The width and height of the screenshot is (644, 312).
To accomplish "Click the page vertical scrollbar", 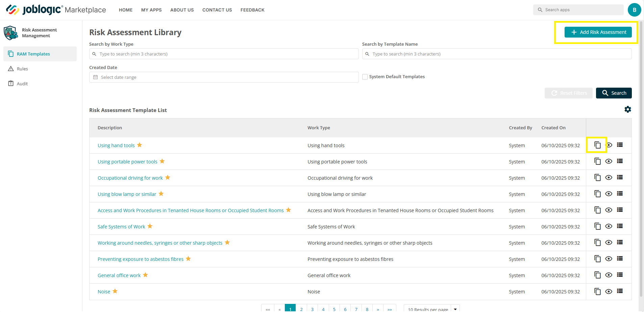I will [x=641, y=159].
